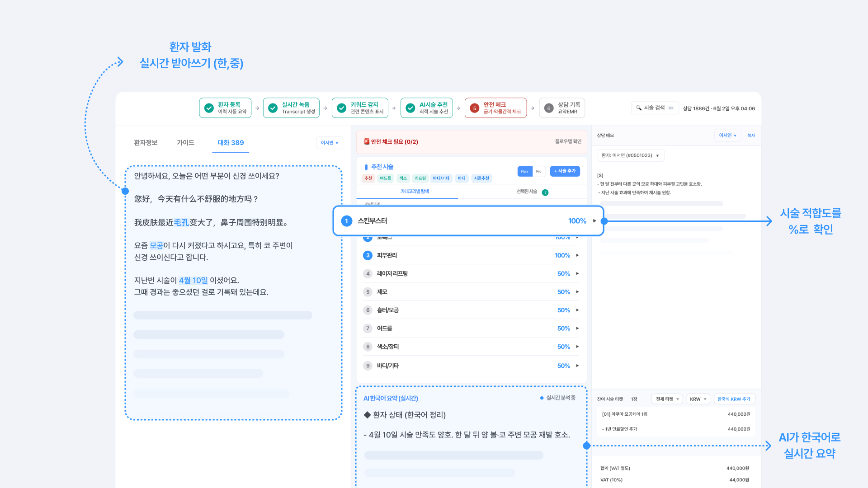Switch to the 환자정보 tab
868x488 pixels.
click(146, 143)
